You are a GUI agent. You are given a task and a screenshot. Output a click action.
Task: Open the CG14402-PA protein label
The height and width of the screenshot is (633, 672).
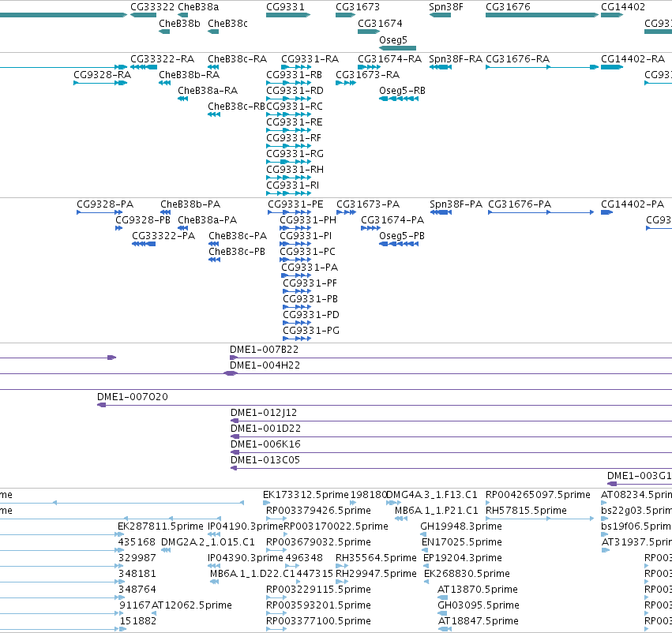[633, 204]
